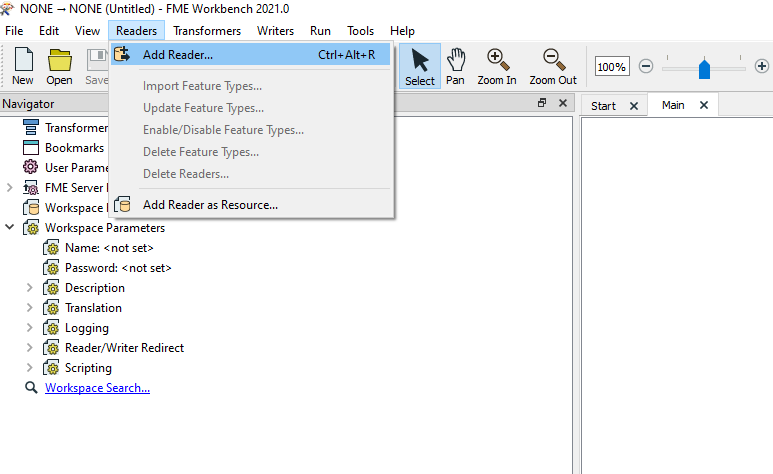Activate the Pan hand tool
The image size is (773, 474).
456,60
